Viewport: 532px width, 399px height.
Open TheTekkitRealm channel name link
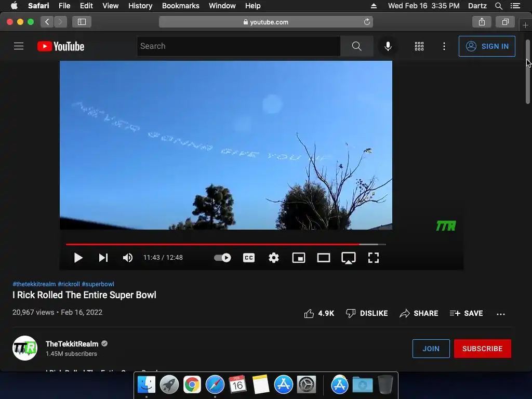click(72, 344)
